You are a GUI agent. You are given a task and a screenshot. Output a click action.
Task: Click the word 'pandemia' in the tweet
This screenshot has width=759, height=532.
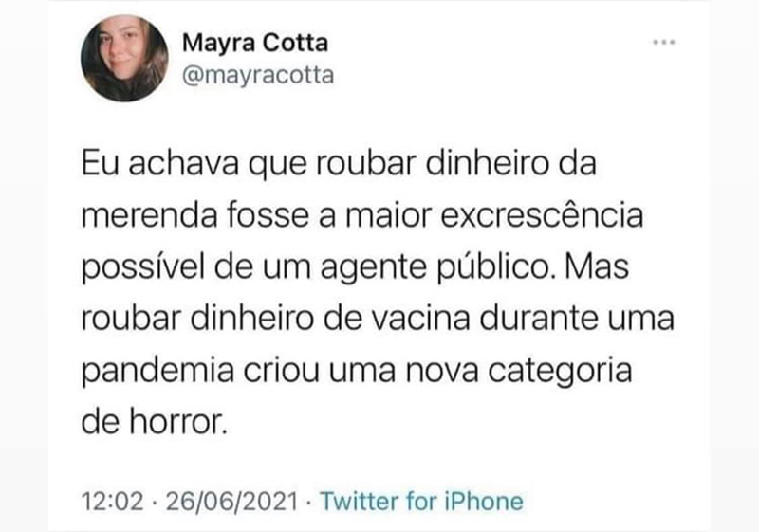coord(157,373)
